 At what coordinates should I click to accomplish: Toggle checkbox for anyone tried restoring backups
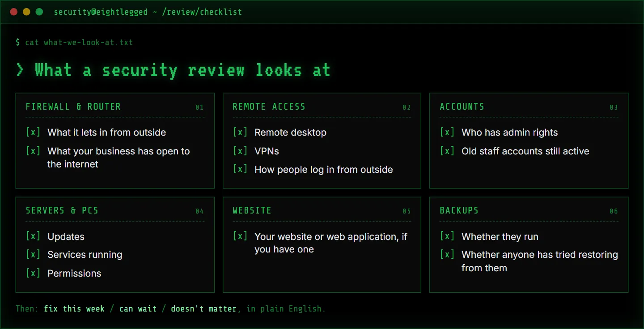(x=447, y=254)
